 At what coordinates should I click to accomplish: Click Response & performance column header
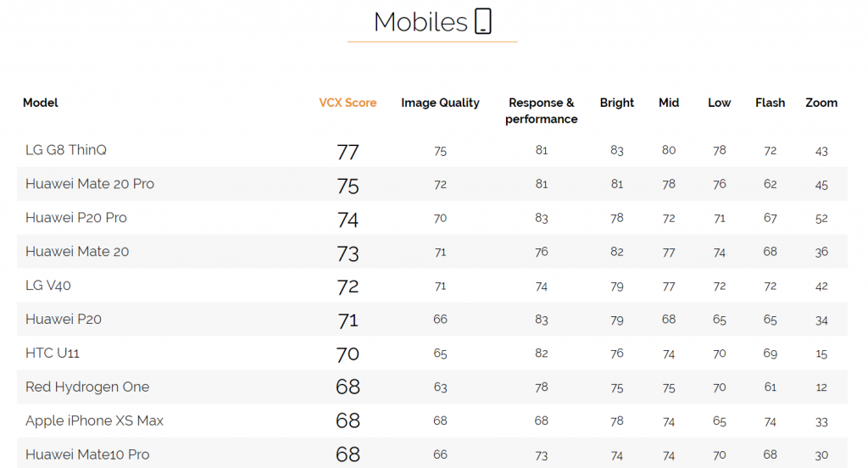(x=541, y=110)
